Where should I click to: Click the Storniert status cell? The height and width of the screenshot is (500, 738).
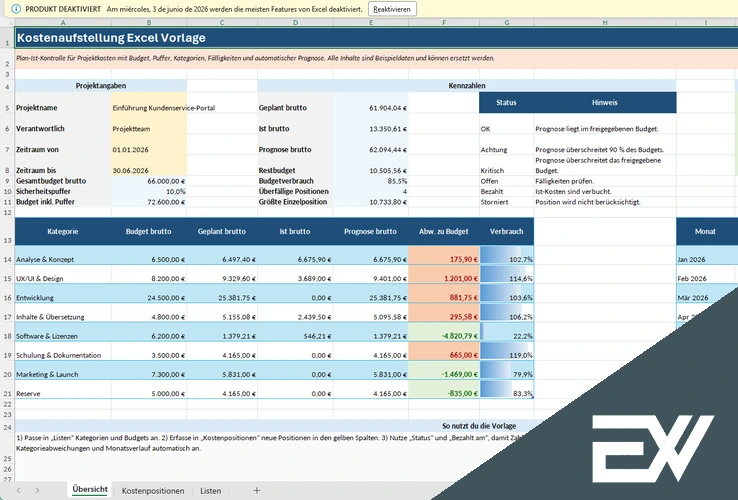[x=506, y=202]
